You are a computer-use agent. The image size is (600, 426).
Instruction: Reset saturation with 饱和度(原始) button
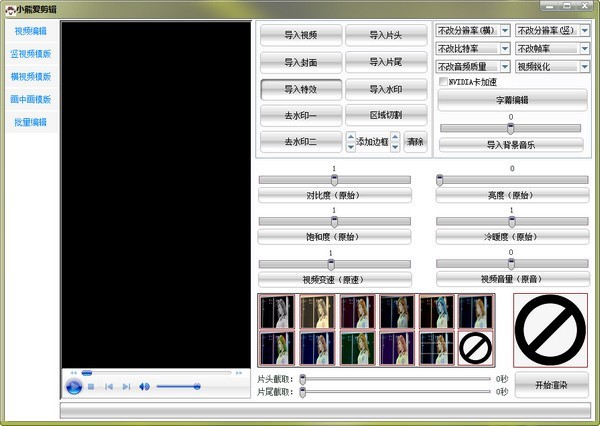click(x=335, y=237)
